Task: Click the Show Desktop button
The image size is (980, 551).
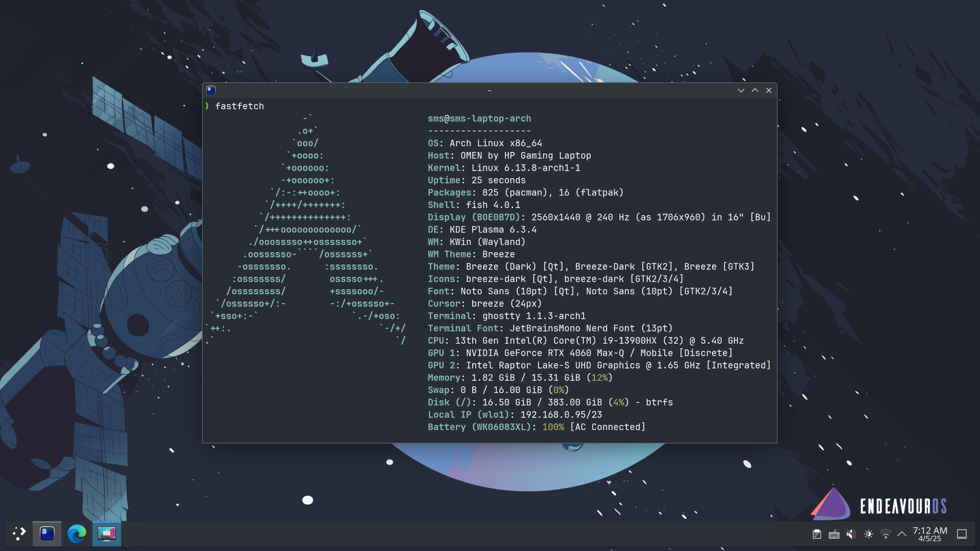Action: click(x=962, y=534)
